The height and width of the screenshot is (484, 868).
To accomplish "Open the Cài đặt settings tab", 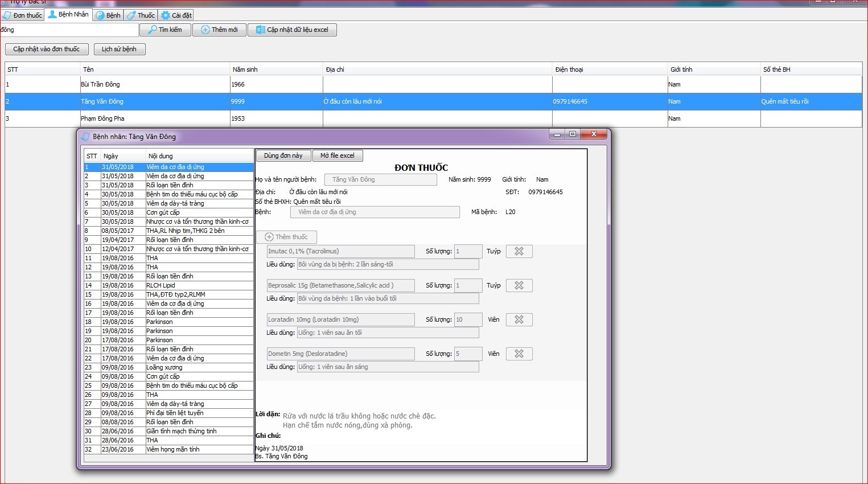I will click(176, 15).
